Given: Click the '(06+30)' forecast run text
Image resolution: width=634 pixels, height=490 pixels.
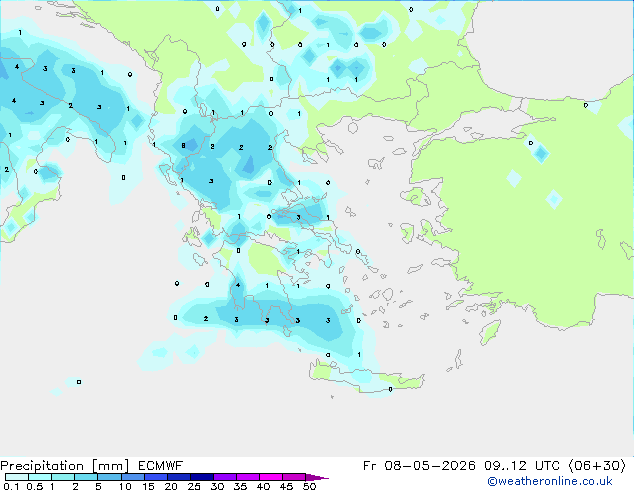Looking at the screenshot, I should [597, 466].
